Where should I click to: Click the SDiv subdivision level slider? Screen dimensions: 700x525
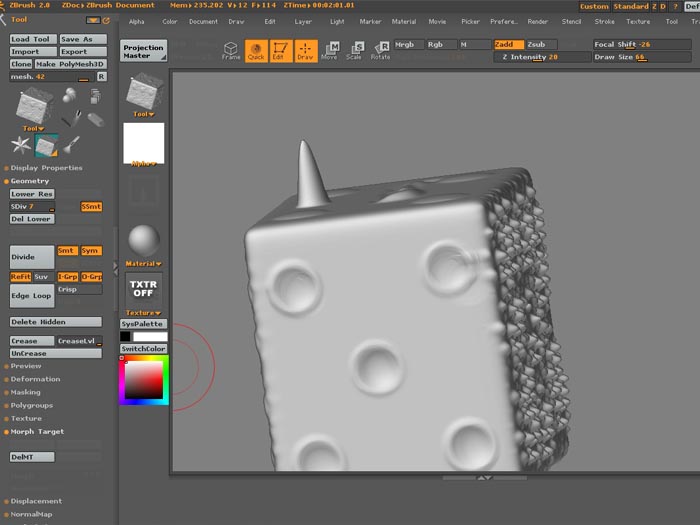point(32,207)
